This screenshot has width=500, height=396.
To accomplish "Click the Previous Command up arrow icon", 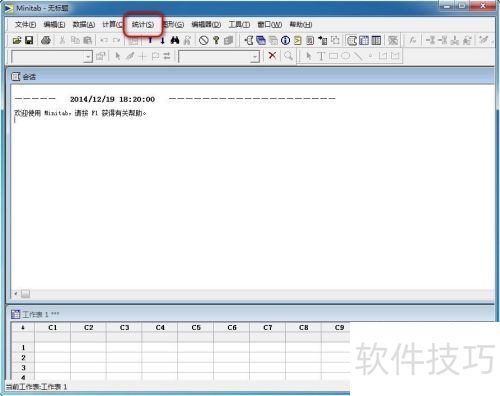I will (x=150, y=40).
